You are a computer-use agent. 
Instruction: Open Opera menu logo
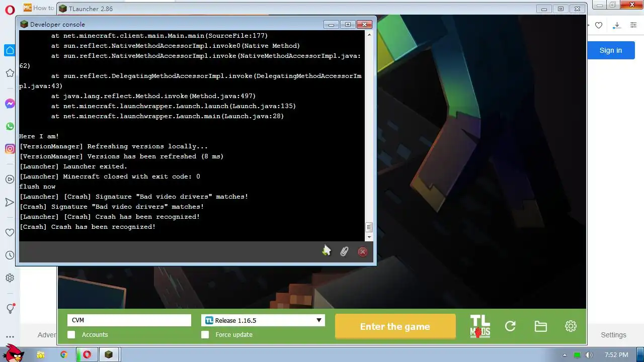(10, 10)
